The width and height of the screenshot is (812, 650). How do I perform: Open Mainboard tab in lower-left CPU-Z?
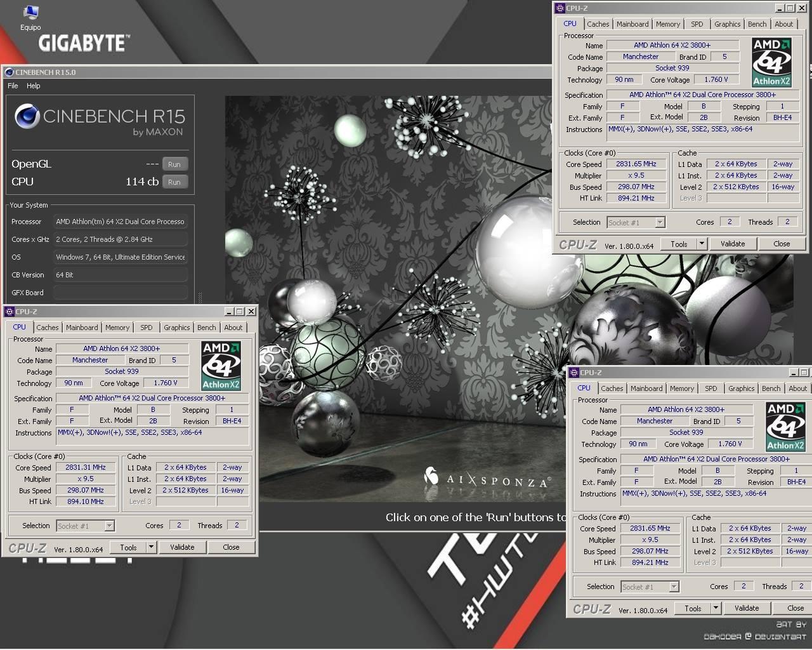coord(82,328)
